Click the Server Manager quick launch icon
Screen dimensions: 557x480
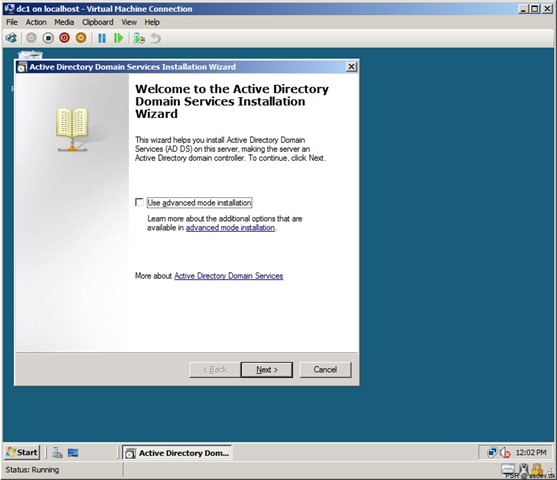pos(57,452)
